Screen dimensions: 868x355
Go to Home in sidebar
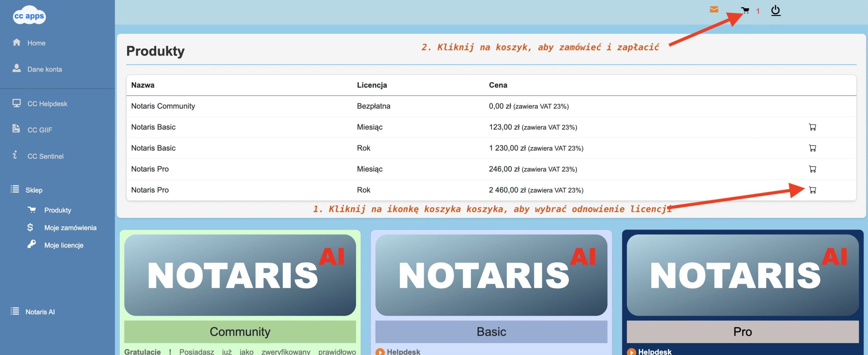[36, 43]
